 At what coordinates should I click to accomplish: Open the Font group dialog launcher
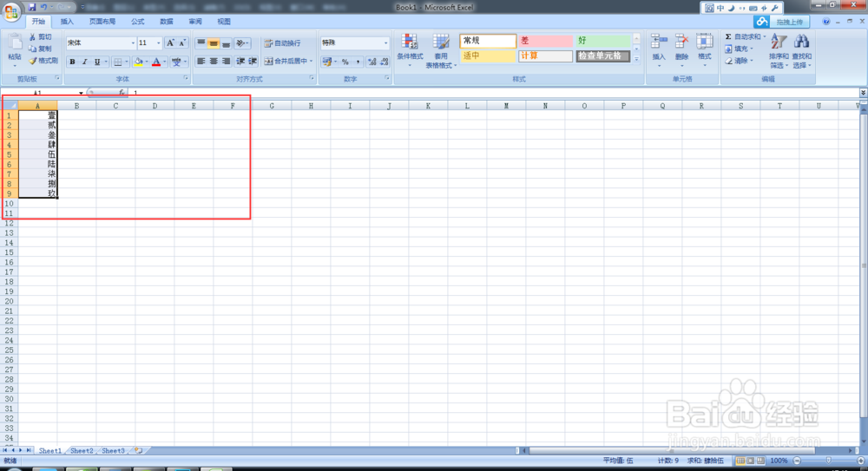(186, 79)
